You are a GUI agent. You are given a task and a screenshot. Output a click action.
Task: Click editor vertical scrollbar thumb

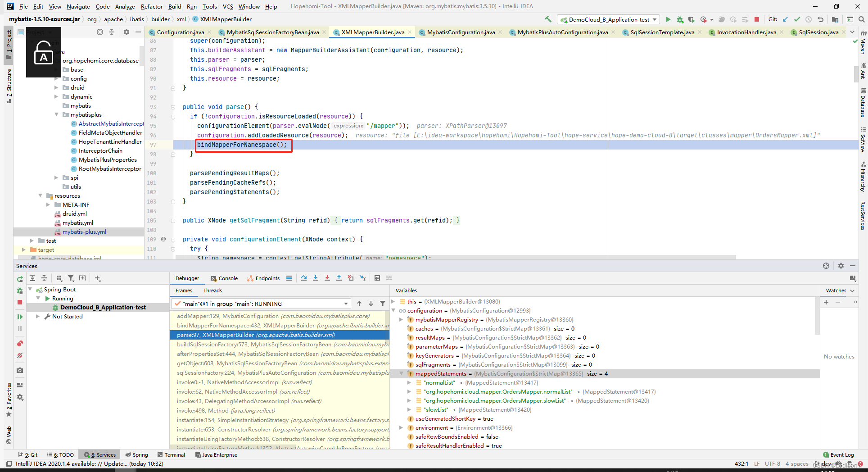click(856, 74)
